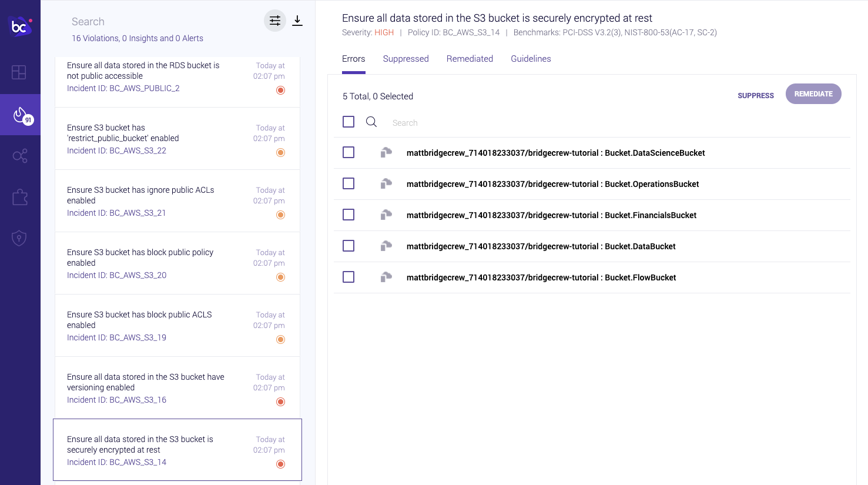Switch to the Errors tab
Image resolution: width=868 pixels, height=485 pixels.
pyautogui.click(x=354, y=59)
